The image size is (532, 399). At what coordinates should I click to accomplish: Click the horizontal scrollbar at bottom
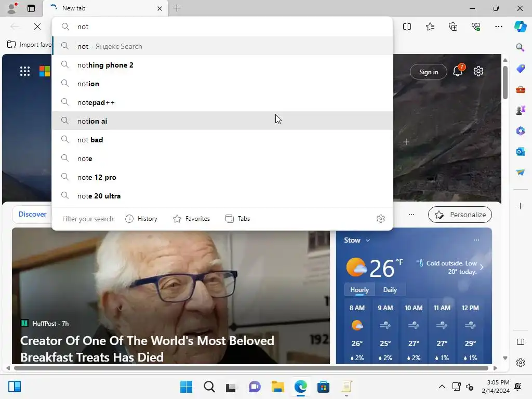[251, 368]
